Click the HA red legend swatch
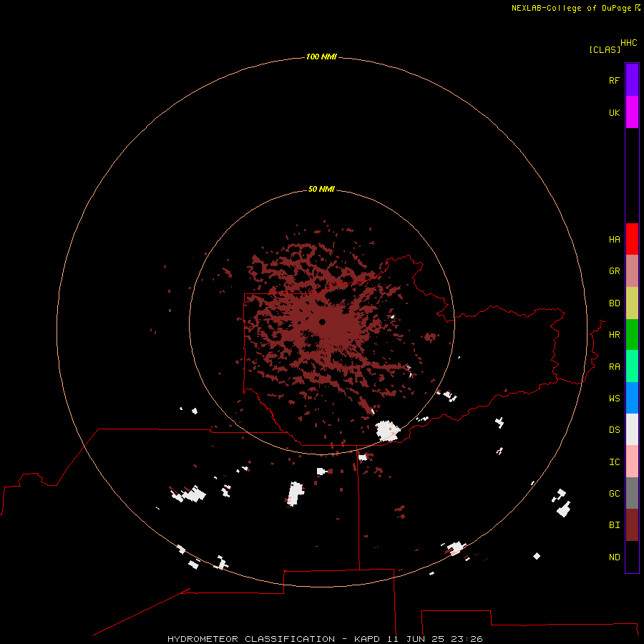This screenshot has width=644, height=644. click(x=632, y=239)
